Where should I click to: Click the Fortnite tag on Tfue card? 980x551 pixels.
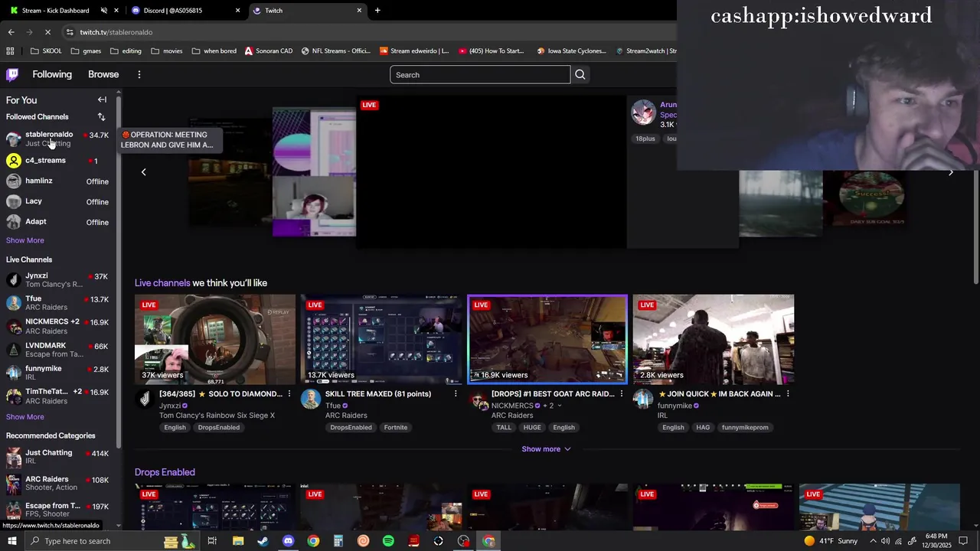[x=395, y=427]
